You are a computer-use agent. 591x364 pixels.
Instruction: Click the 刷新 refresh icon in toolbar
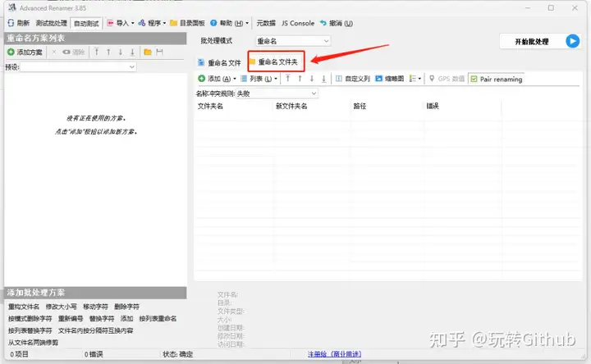point(11,23)
